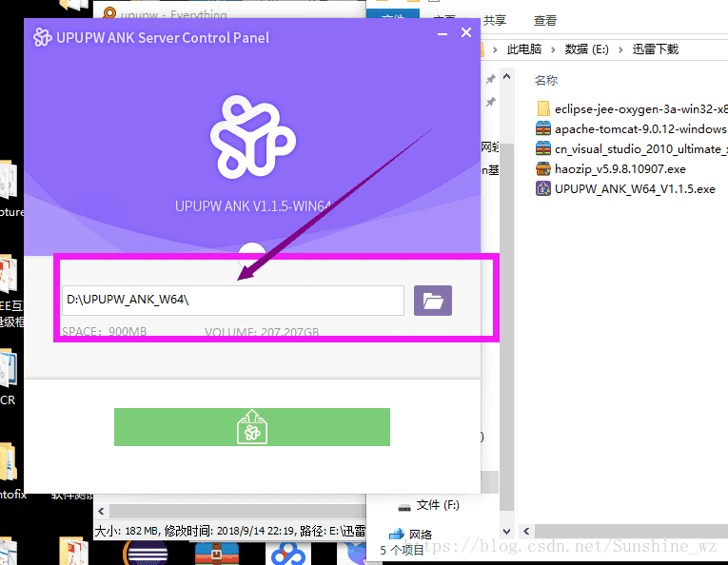Expand the chevron after 此电脑 breadcrumb
The height and width of the screenshot is (565, 728).
[x=553, y=49]
